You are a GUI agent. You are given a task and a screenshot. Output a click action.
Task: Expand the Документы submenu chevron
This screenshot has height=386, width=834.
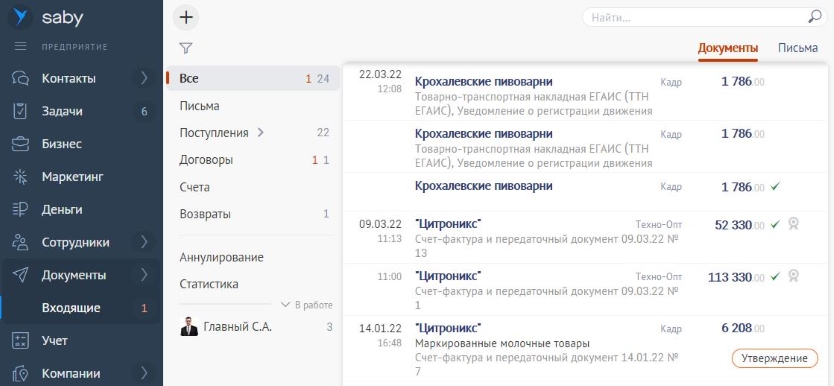[x=144, y=275]
